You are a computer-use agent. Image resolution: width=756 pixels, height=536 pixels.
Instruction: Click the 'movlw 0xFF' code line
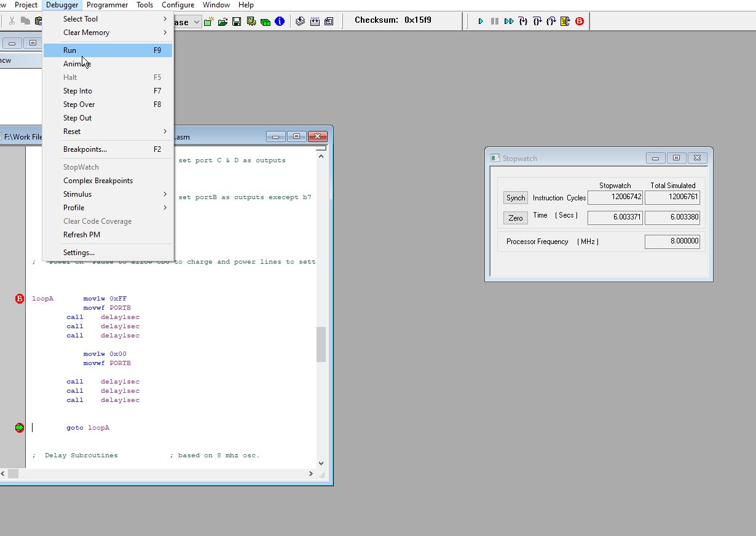point(105,299)
